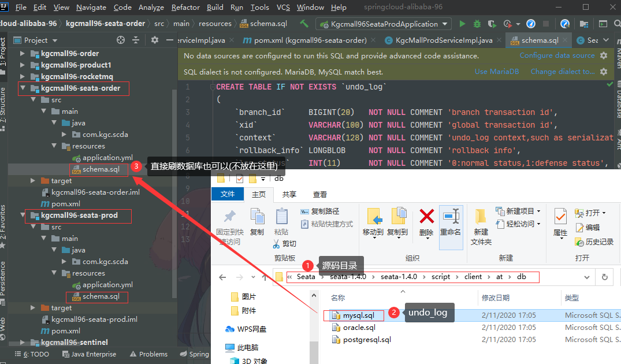Open the 查看 ribbon tab in Explorer
This screenshot has width=621, height=364.
coord(320,195)
